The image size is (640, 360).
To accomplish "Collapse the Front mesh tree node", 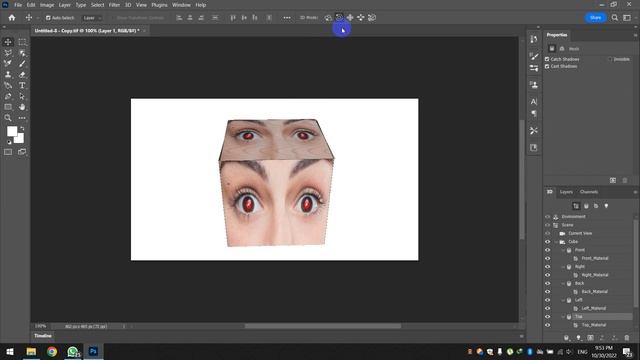I will coord(563,250).
